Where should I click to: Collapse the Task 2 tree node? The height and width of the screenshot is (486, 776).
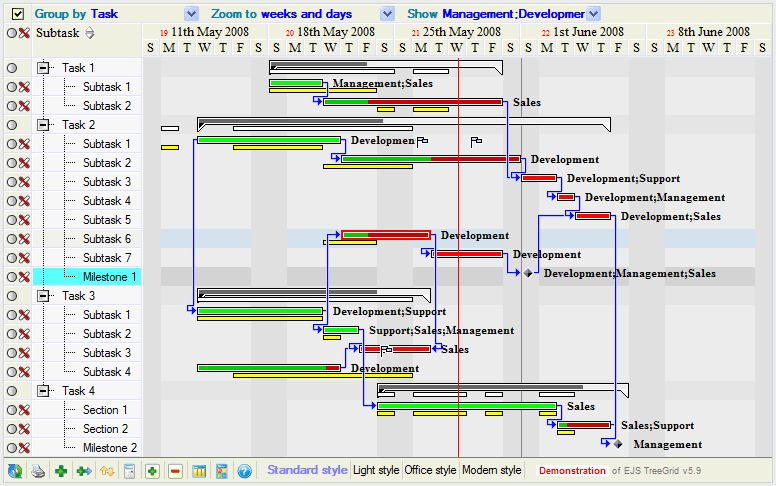[x=43, y=125]
